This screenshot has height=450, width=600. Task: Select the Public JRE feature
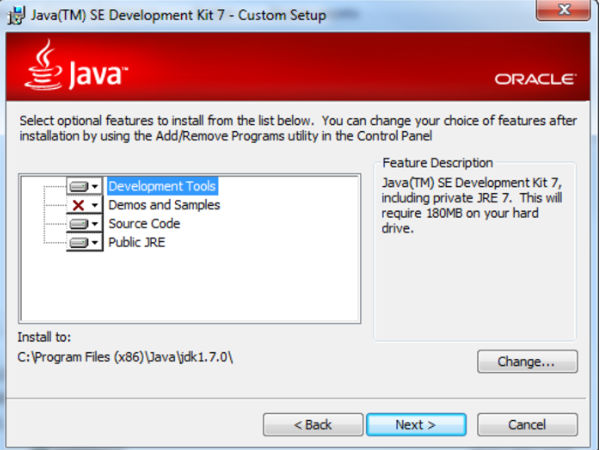coord(137,243)
